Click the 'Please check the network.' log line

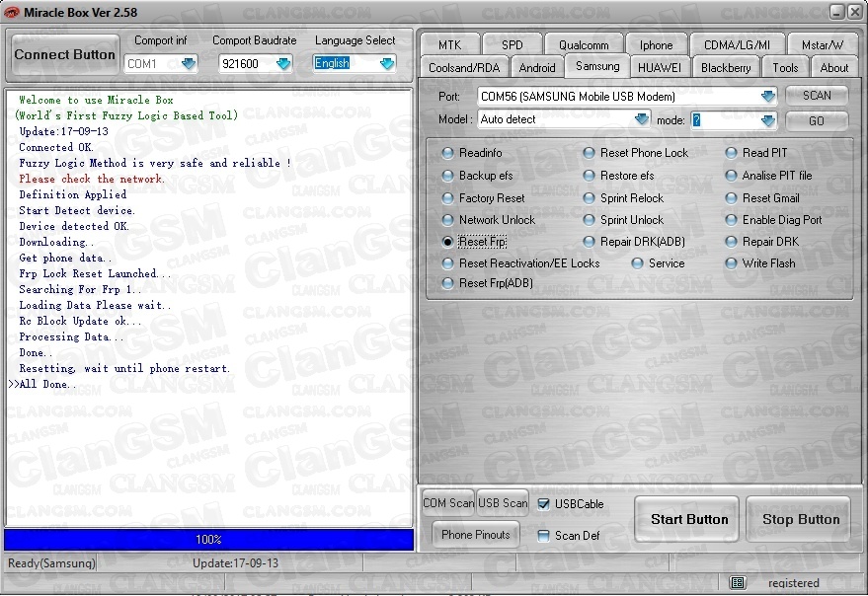[91, 179]
